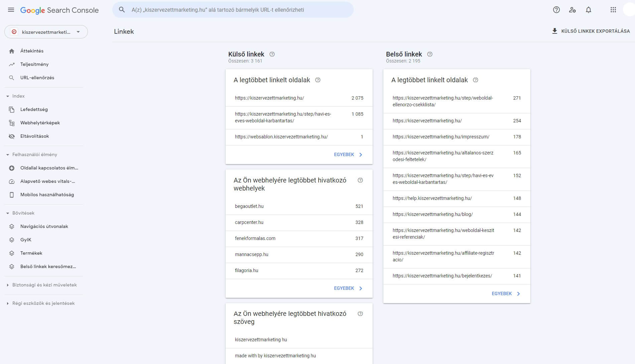Screen dimensions: 635x364
Task: Open the /impresszum/ internal link row
Action: pos(457,137)
